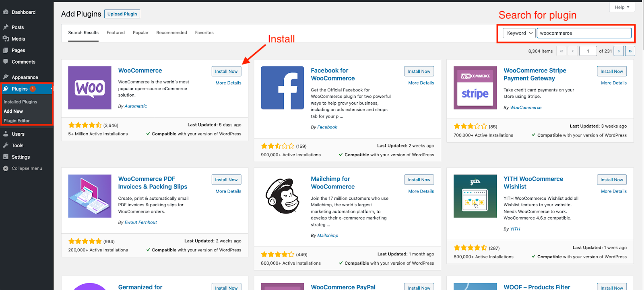
Task: Click the Users icon in sidebar
Action: pos(6,134)
